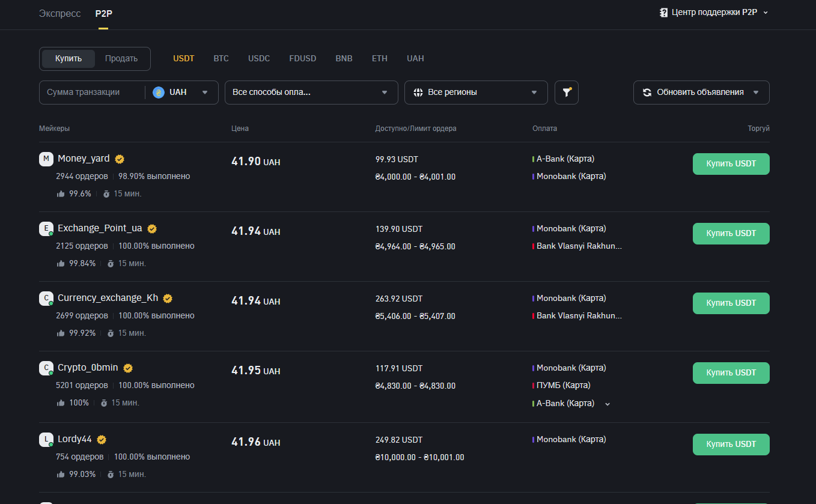
Task: Open Crypto_0bmin merchant profile
Action: click(88, 368)
